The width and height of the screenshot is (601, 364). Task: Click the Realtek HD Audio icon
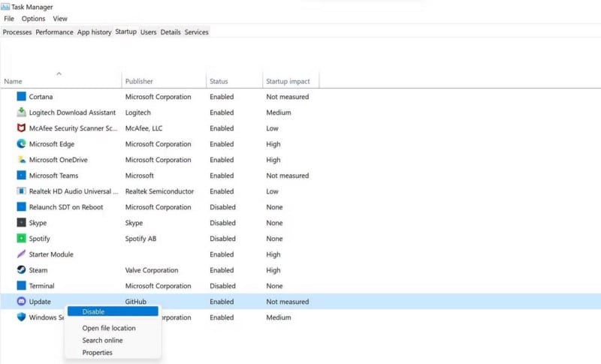pos(22,191)
